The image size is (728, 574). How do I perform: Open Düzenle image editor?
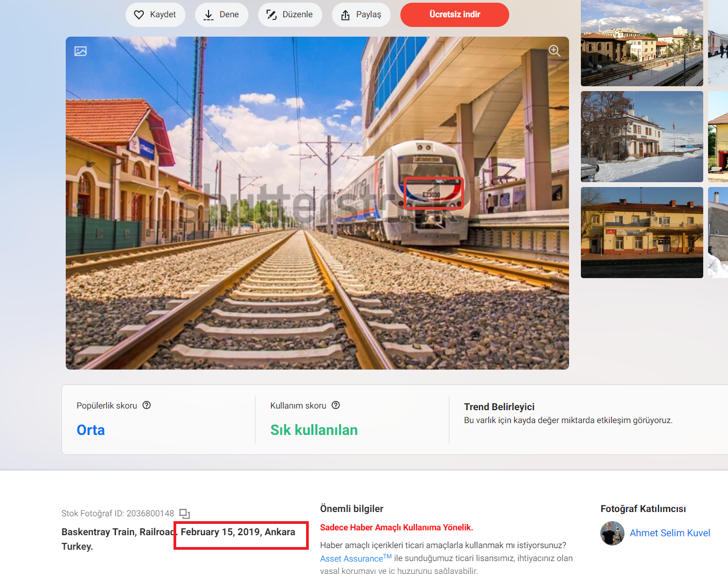point(290,15)
